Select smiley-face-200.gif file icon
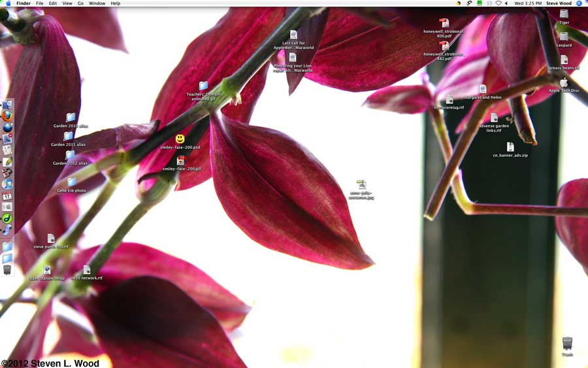 coord(181,161)
